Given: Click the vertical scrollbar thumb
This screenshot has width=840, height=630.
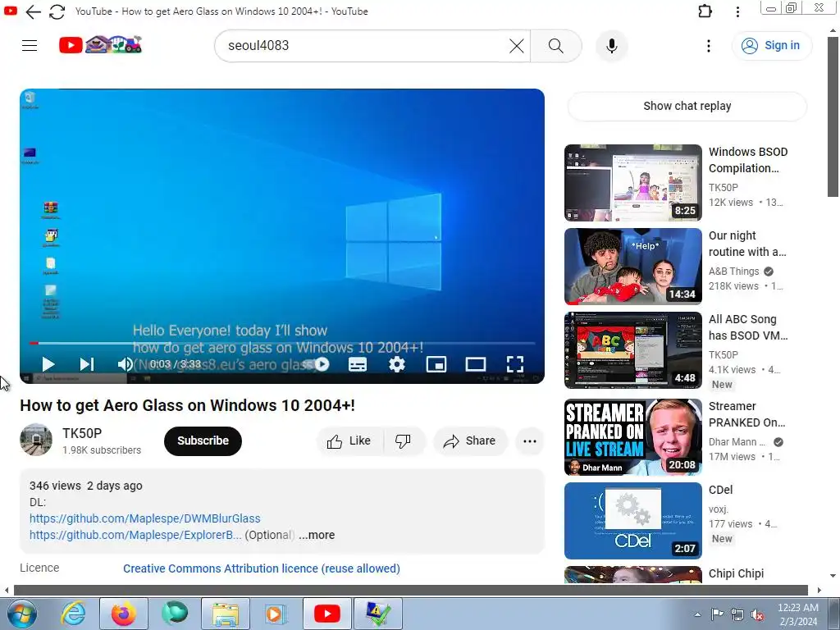Looking at the screenshot, I should tap(833, 116).
